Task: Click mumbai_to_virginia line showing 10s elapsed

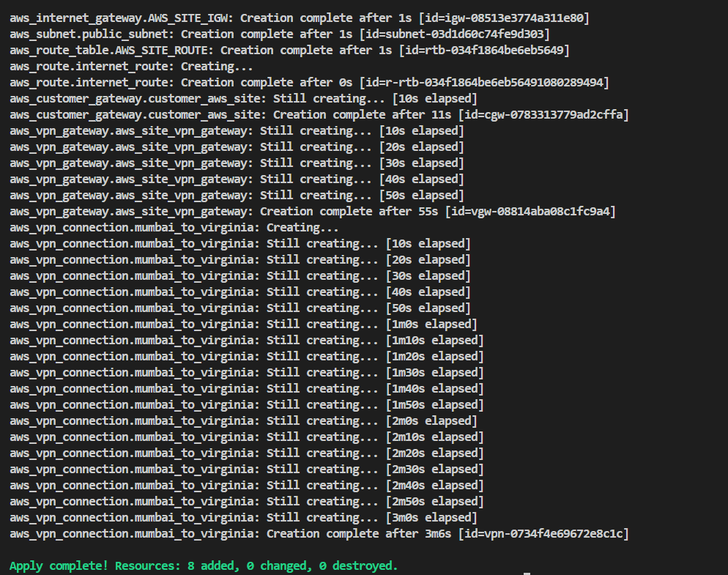Action: [x=240, y=245]
